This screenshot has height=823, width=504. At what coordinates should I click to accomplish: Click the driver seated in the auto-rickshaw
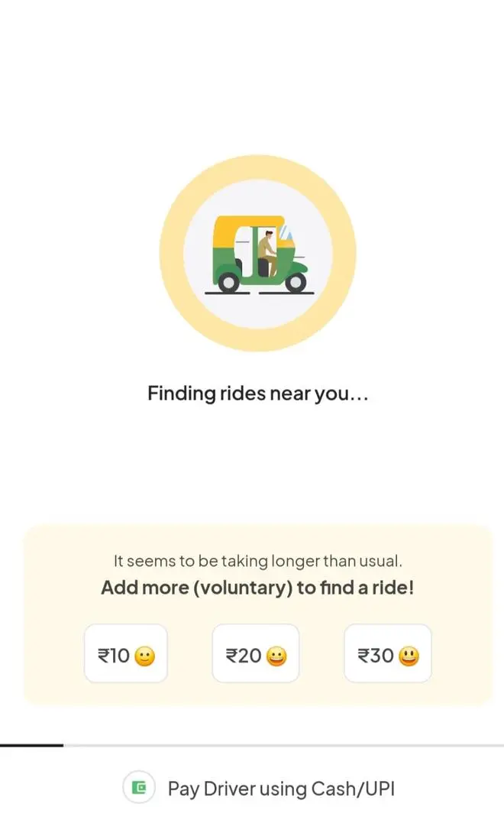(267, 253)
